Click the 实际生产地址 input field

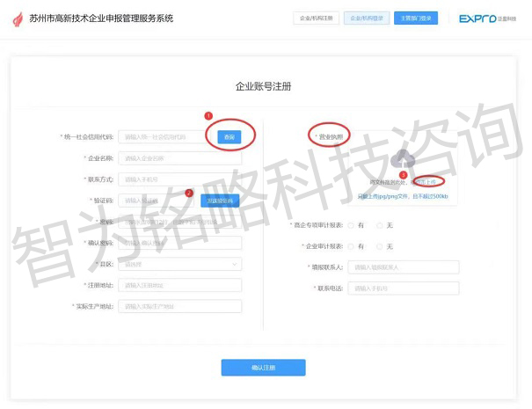(180, 306)
